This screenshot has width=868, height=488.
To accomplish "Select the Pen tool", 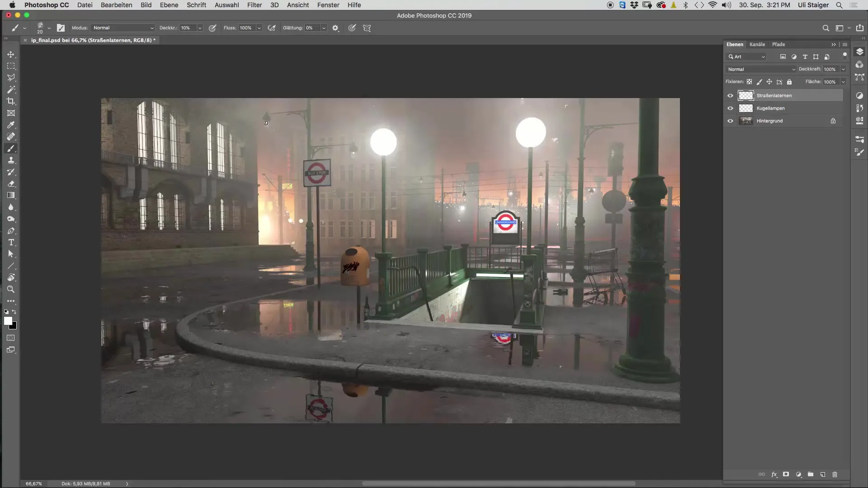I will [11, 230].
